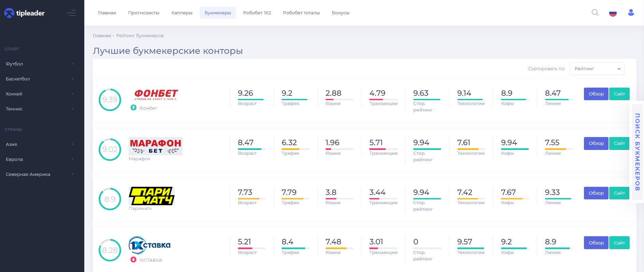Click the Фонбет logo image

point(156,94)
